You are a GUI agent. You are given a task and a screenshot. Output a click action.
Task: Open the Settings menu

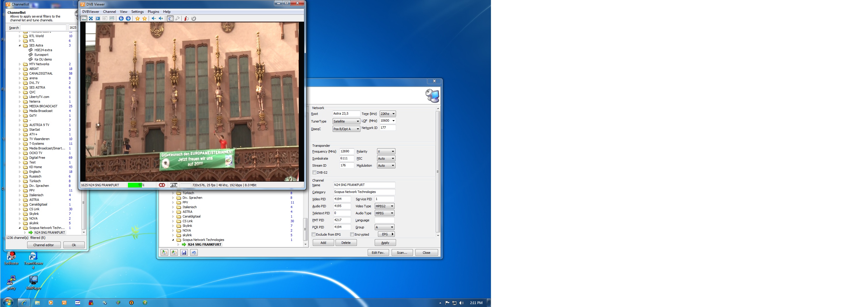click(138, 12)
